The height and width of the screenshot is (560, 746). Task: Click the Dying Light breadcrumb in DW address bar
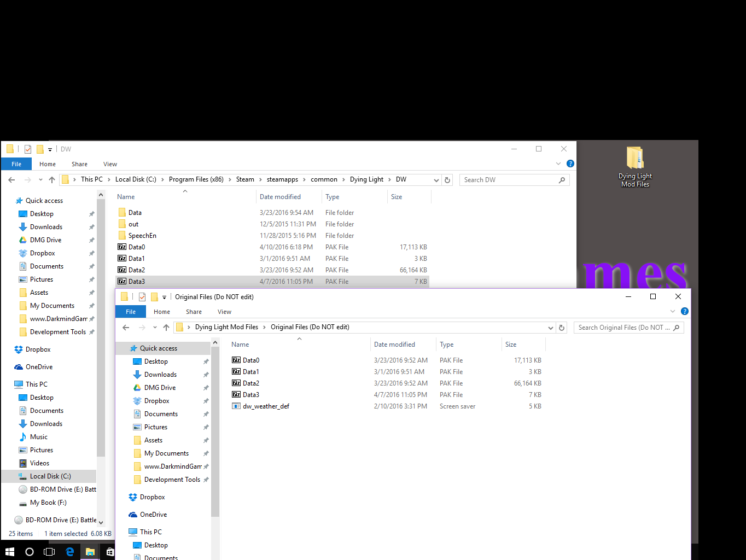pyautogui.click(x=366, y=179)
